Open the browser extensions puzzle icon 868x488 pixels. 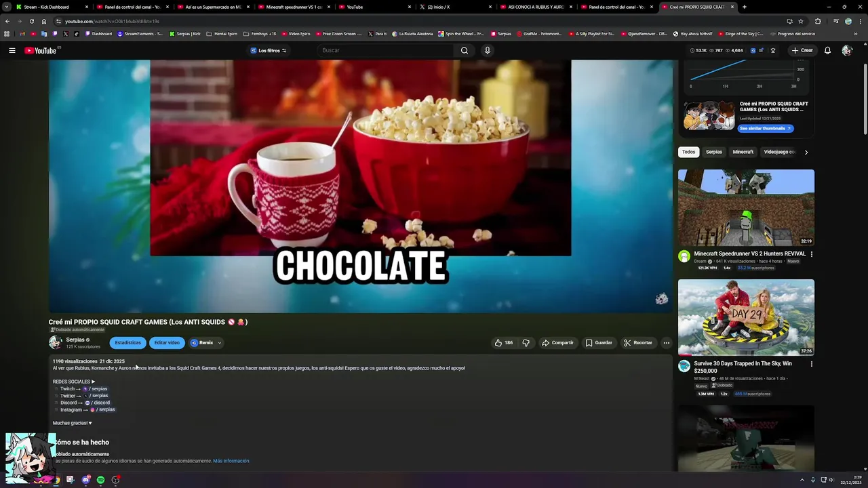click(x=817, y=21)
